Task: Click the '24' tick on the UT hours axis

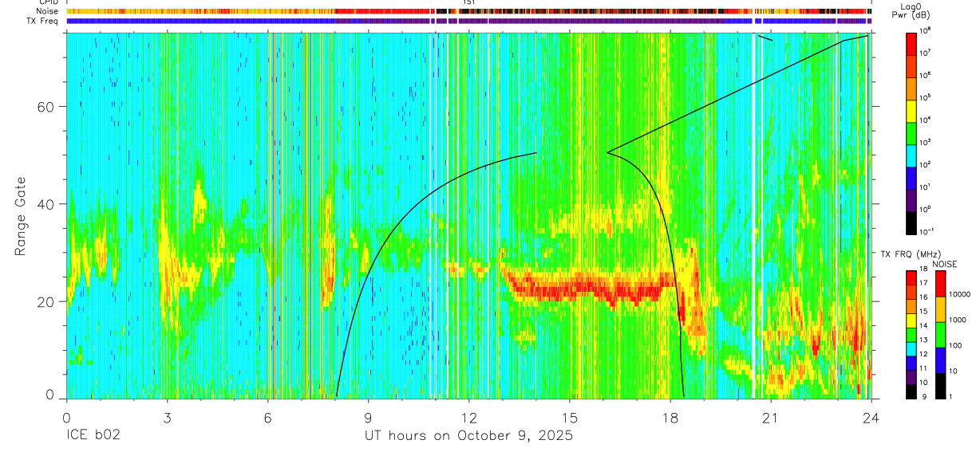Action: click(871, 417)
